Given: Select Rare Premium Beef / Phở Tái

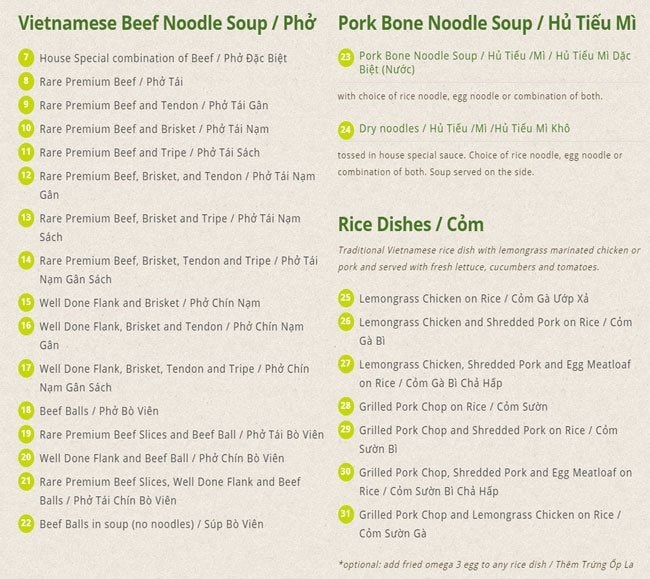Looking at the screenshot, I should pyautogui.click(x=111, y=81).
